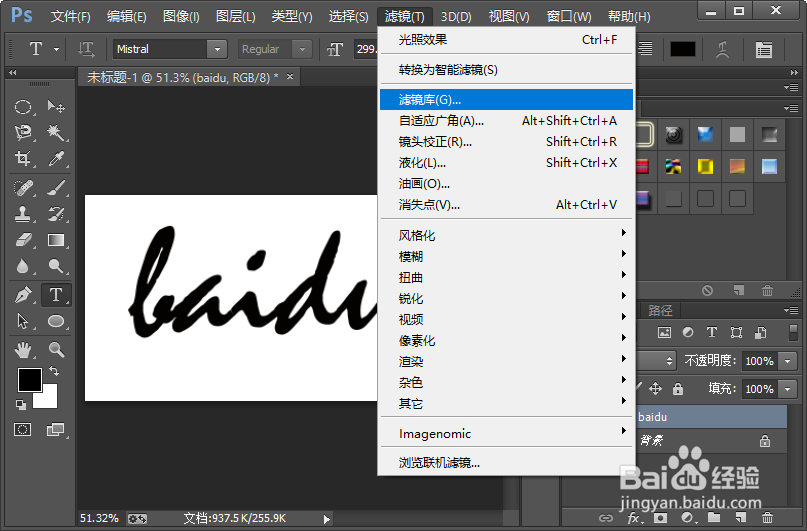Expand the 模糊 submenu
This screenshot has height=531, width=807.
coord(506,256)
